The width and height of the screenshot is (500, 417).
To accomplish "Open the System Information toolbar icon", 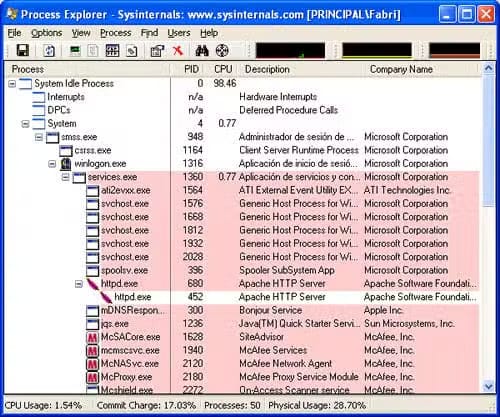I will click(x=75, y=51).
